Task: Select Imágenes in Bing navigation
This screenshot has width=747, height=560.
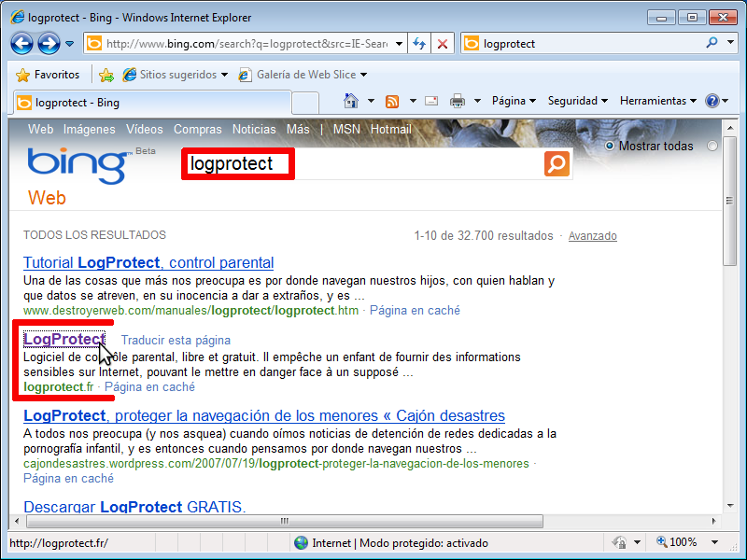Action: point(89,129)
